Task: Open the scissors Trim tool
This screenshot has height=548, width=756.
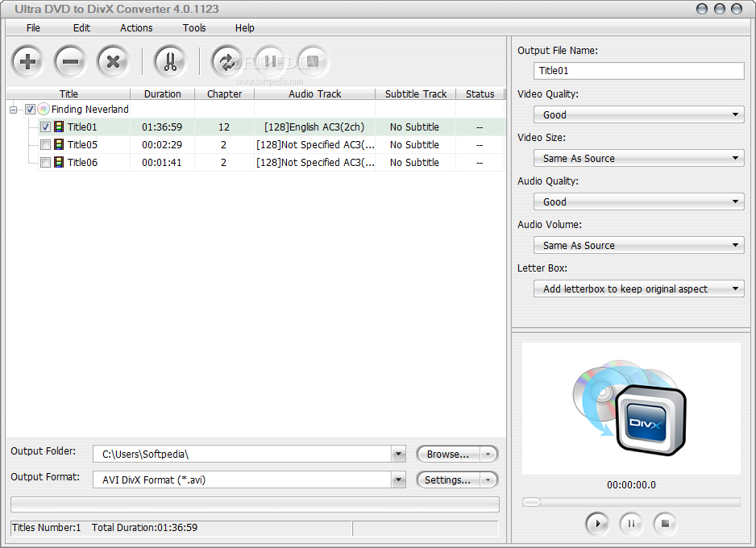Action: pos(170,61)
